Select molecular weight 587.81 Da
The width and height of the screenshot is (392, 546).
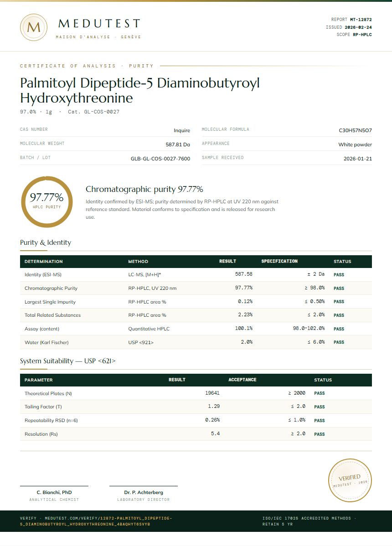click(178, 144)
